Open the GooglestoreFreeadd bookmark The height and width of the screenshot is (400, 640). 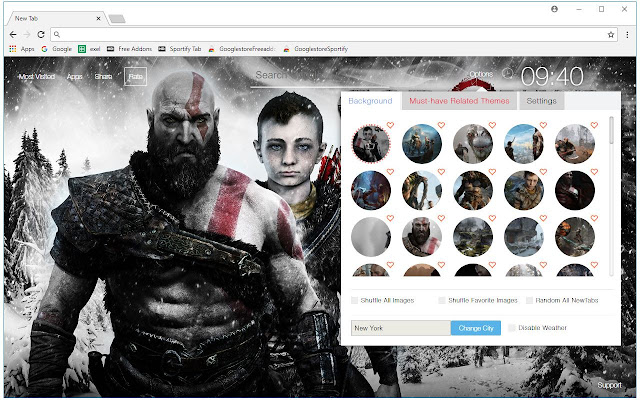coord(242,49)
